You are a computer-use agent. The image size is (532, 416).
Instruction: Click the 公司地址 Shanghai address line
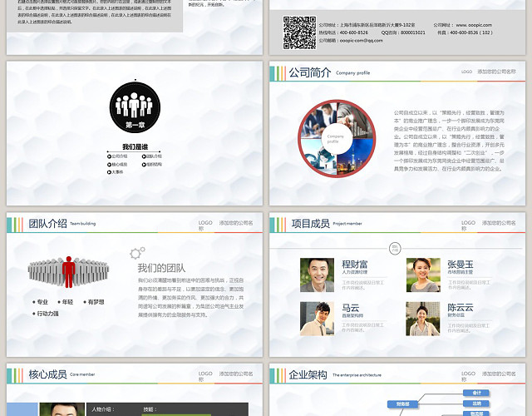[367, 25]
